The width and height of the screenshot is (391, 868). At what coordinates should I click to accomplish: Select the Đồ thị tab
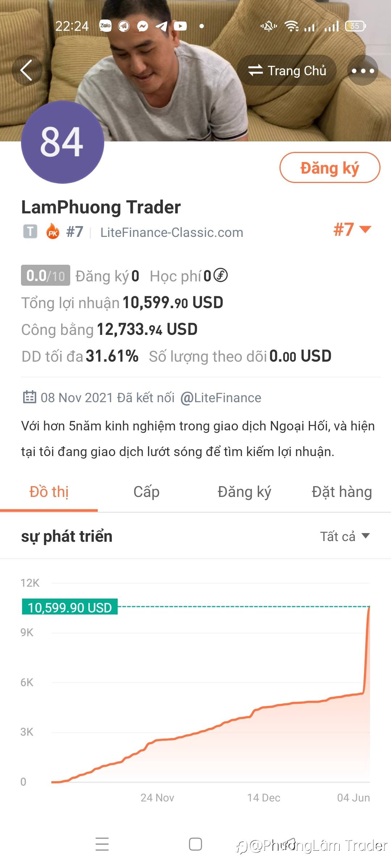(x=49, y=492)
